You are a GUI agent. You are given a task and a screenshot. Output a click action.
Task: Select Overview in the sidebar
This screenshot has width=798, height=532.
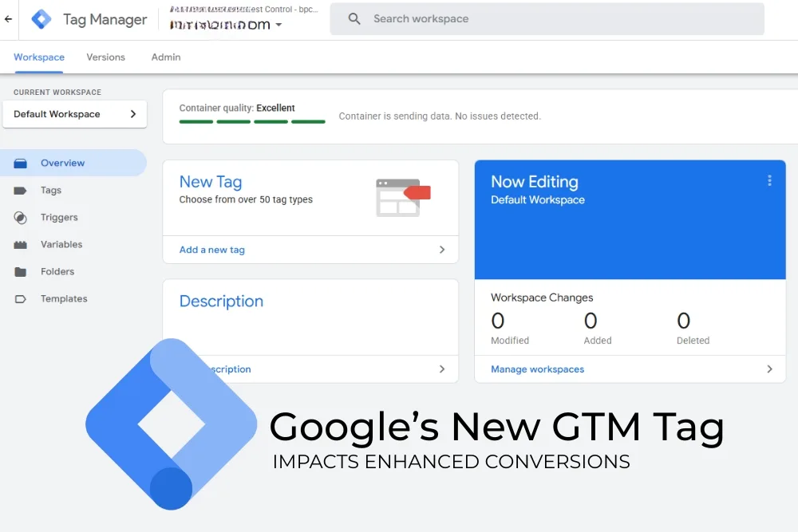(73, 163)
